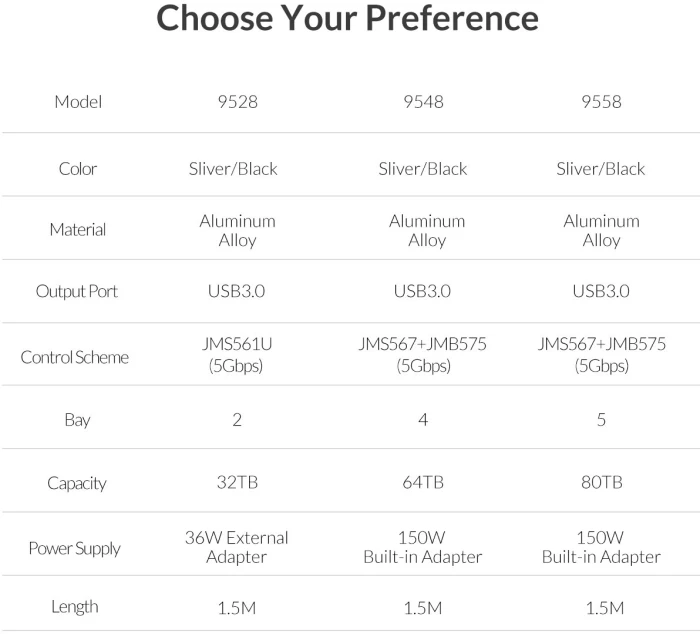
Task: Click the Control Scheme row label
Action: pyautogui.click(x=75, y=357)
